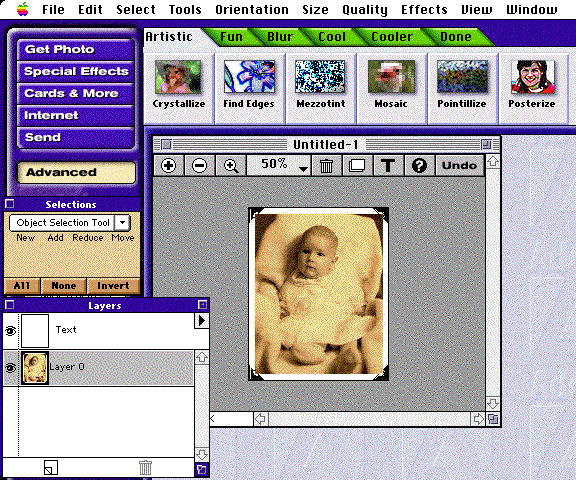
Task: Click the Advanced button
Action: tap(76, 172)
